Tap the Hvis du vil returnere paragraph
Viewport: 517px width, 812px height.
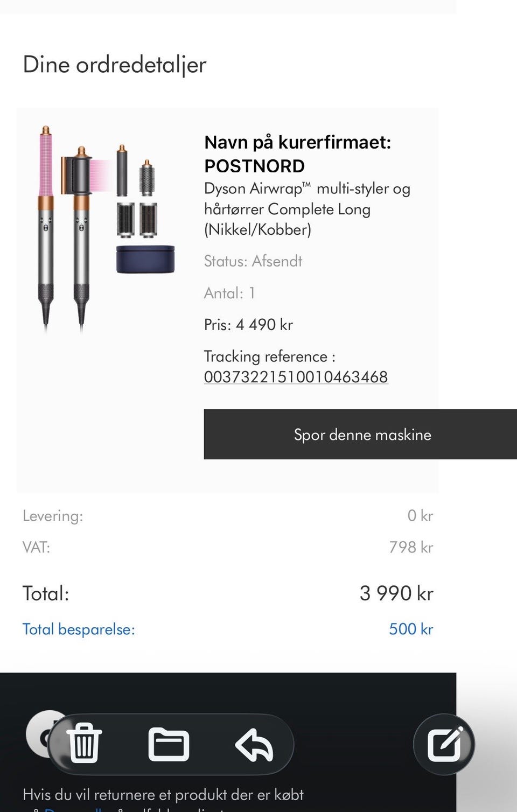[163, 794]
